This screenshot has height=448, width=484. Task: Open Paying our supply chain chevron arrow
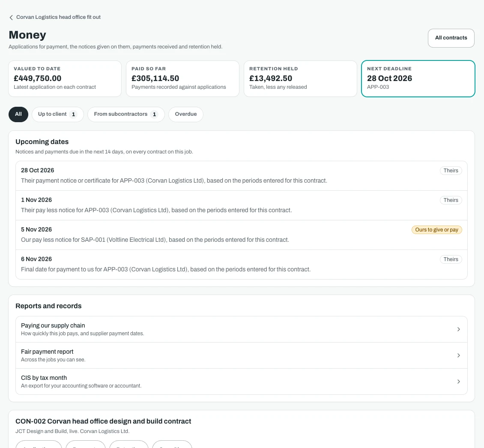(x=458, y=329)
